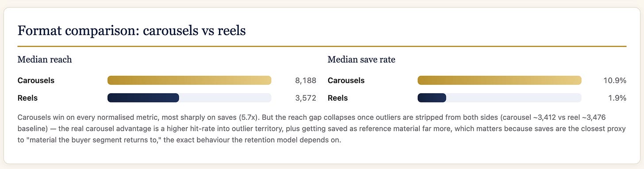Image resolution: width=644 pixels, height=169 pixels.
Task: Click the 8,188 reach value
Action: click(x=306, y=80)
